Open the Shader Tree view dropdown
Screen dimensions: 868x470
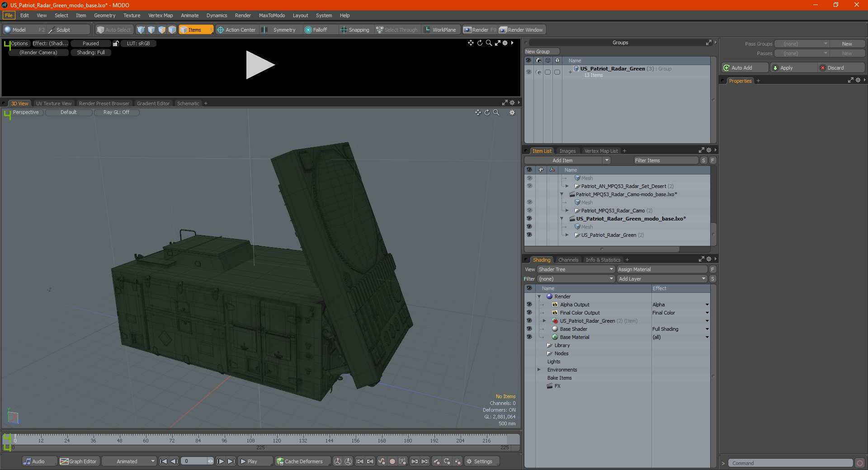(576, 269)
